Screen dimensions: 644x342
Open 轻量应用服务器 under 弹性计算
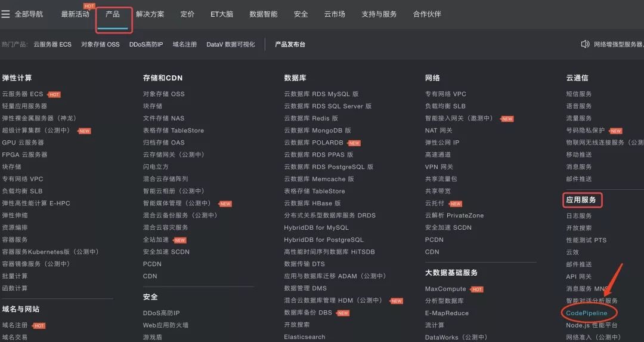[24, 106]
